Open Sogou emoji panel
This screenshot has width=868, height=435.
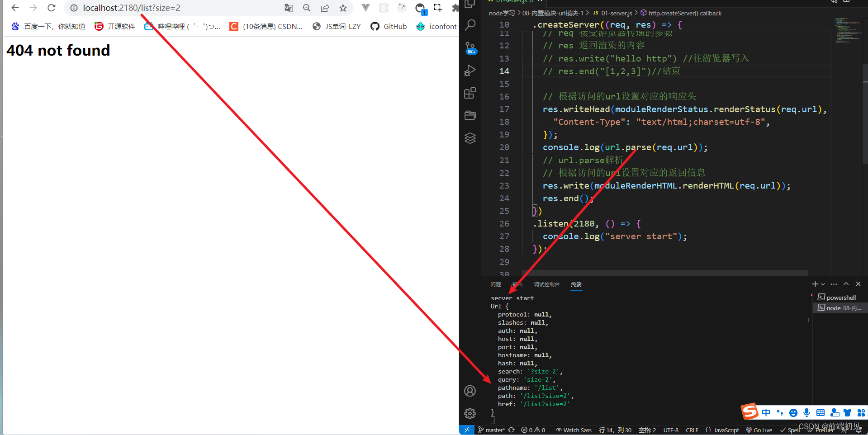coord(793,412)
